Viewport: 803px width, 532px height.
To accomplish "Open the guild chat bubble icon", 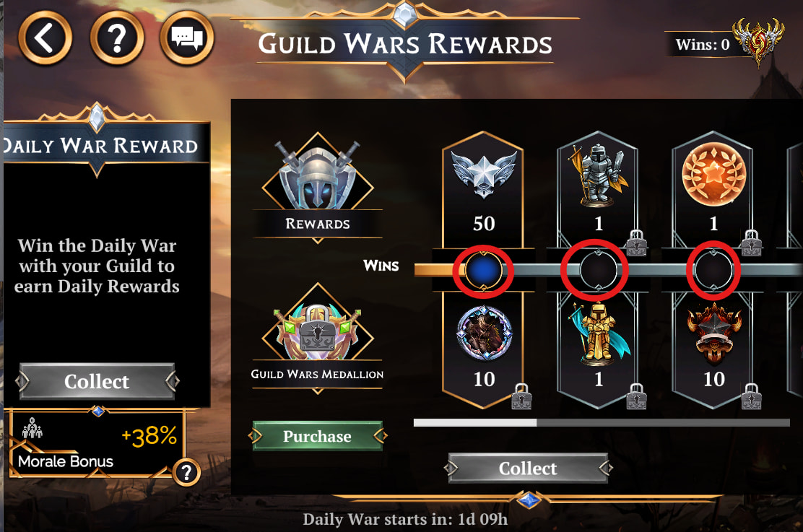I will tap(187, 38).
